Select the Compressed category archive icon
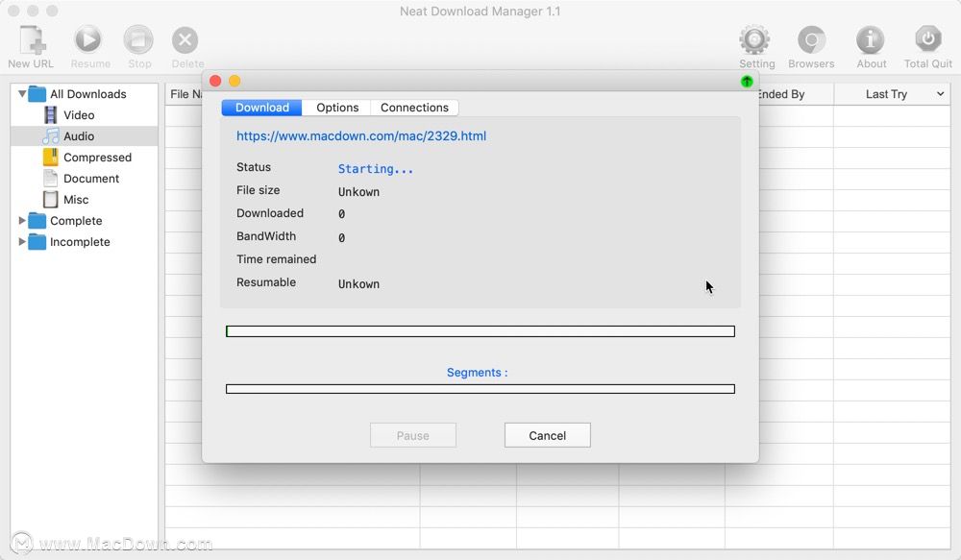The width and height of the screenshot is (961, 560). point(51,157)
